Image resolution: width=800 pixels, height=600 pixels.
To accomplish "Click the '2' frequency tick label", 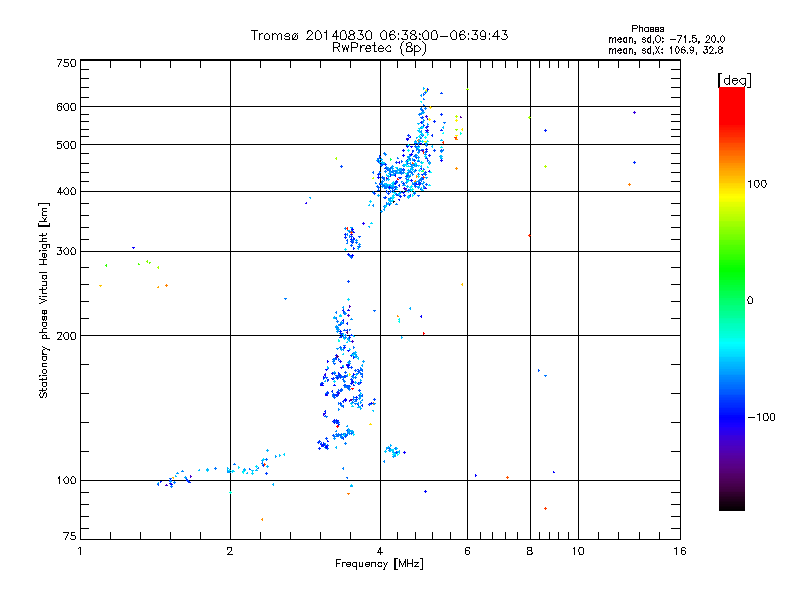I will [230, 551].
